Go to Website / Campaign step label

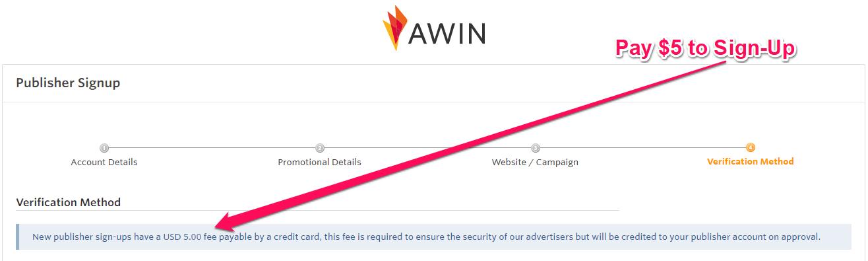pos(536,162)
